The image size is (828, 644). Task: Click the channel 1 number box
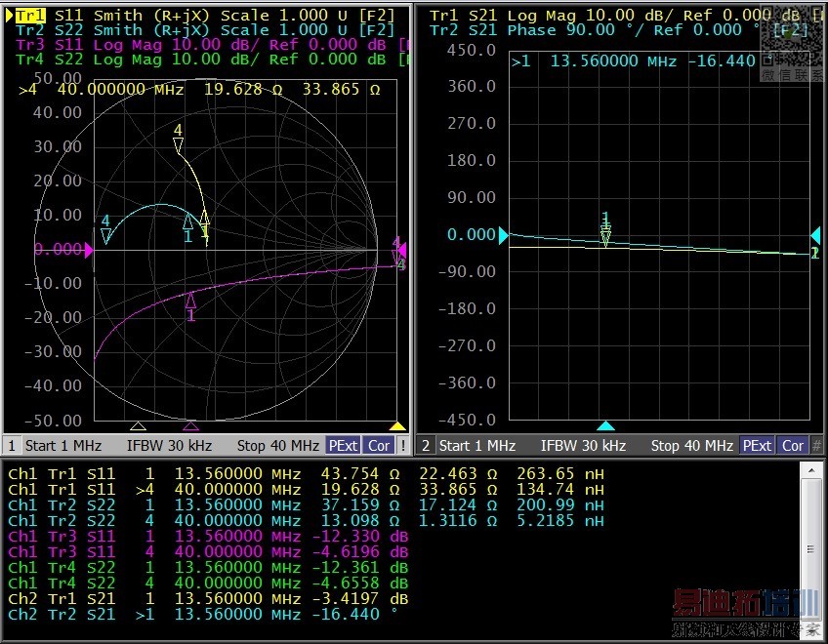12,445
